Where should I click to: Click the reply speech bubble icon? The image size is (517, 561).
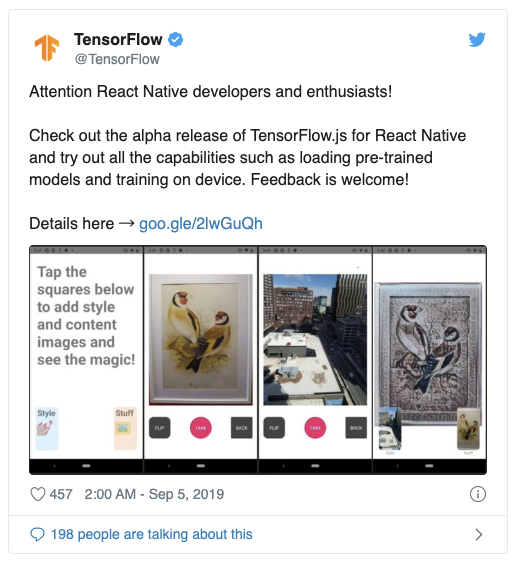tap(37, 535)
